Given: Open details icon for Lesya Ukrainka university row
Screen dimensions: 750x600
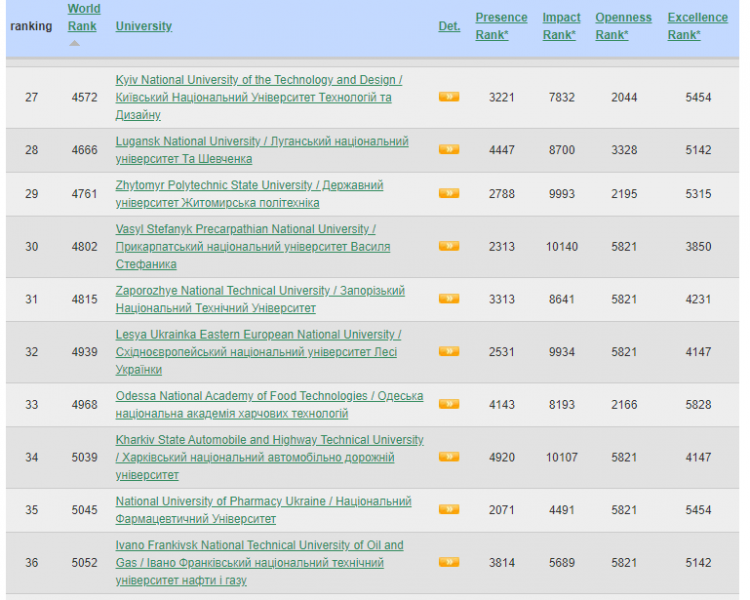Looking at the screenshot, I should pyautogui.click(x=448, y=352).
